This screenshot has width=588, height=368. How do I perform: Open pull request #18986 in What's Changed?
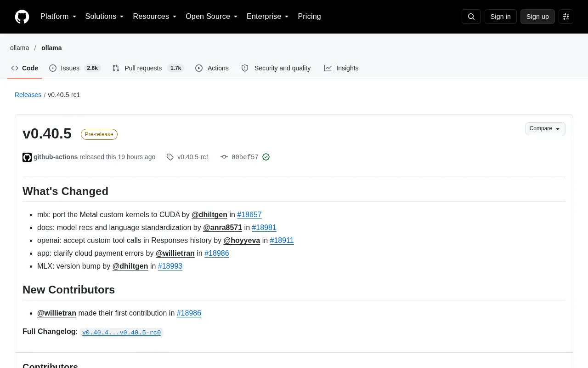217,253
